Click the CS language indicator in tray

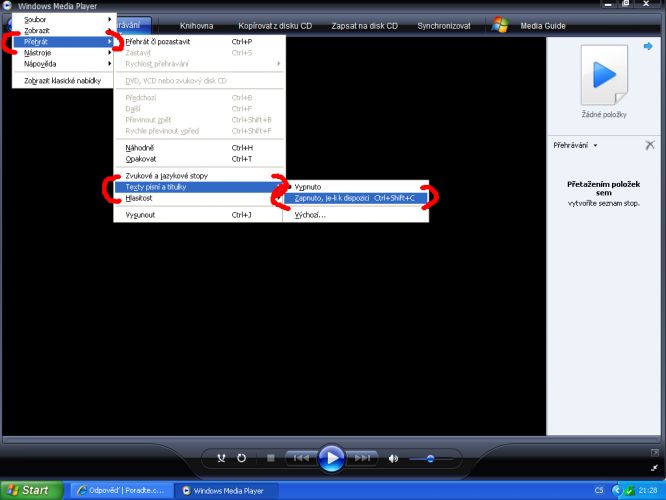(x=599, y=490)
